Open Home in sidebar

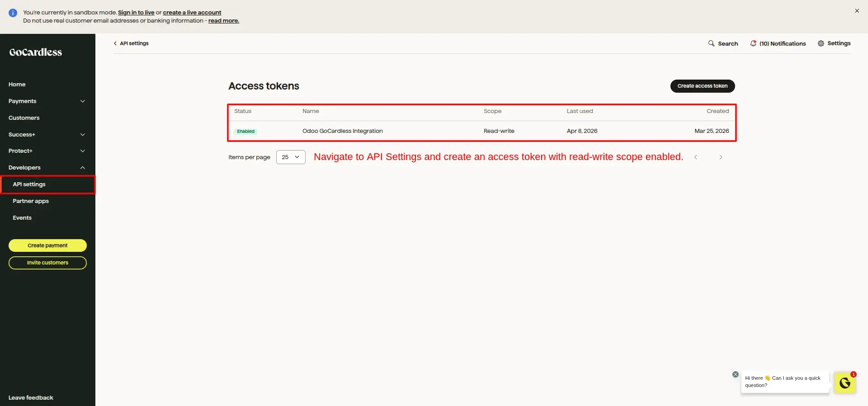[17, 85]
